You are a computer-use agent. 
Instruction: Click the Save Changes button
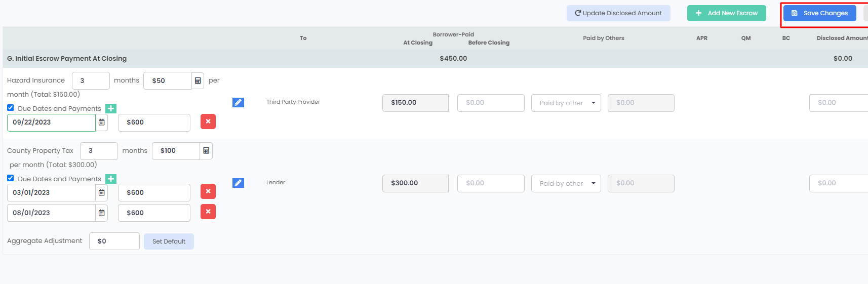819,13
